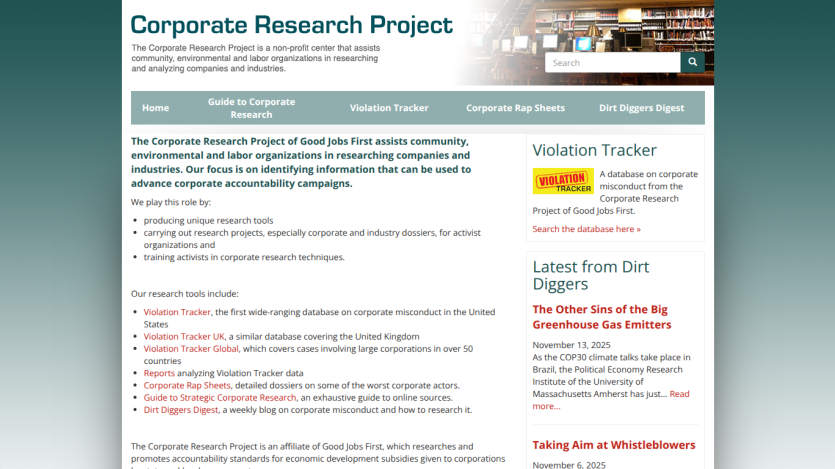Click 'Latest from Dirt Diggers' heading
This screenshot has height=469, width=835.
tap(591, 275)
